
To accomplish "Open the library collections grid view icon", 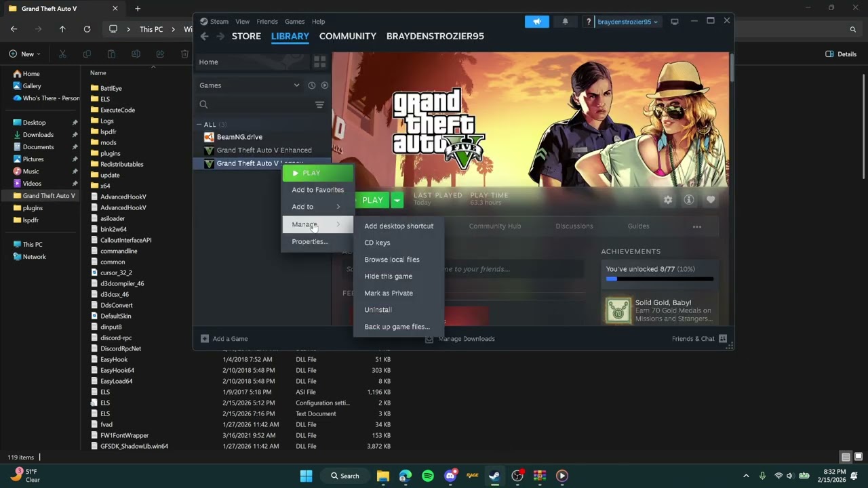I will coord(319,62).
